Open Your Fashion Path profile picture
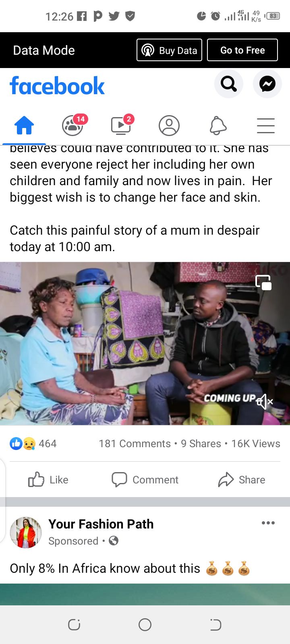290x644 pixels. (26, 532)
